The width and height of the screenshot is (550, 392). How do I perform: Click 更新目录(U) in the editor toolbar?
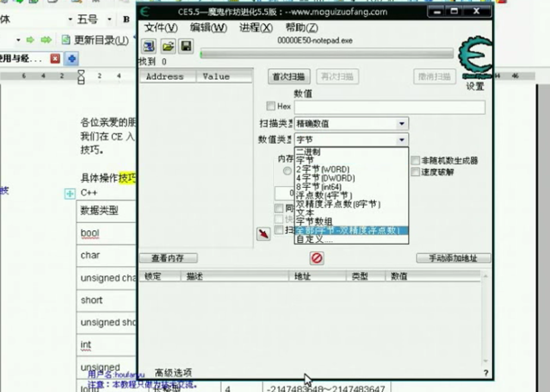pos(101,40)
